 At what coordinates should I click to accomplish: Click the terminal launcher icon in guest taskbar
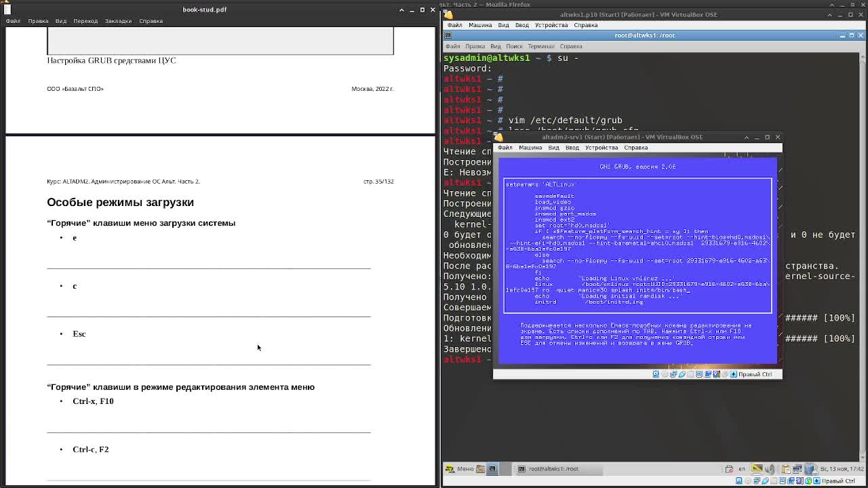click(492, 469)
